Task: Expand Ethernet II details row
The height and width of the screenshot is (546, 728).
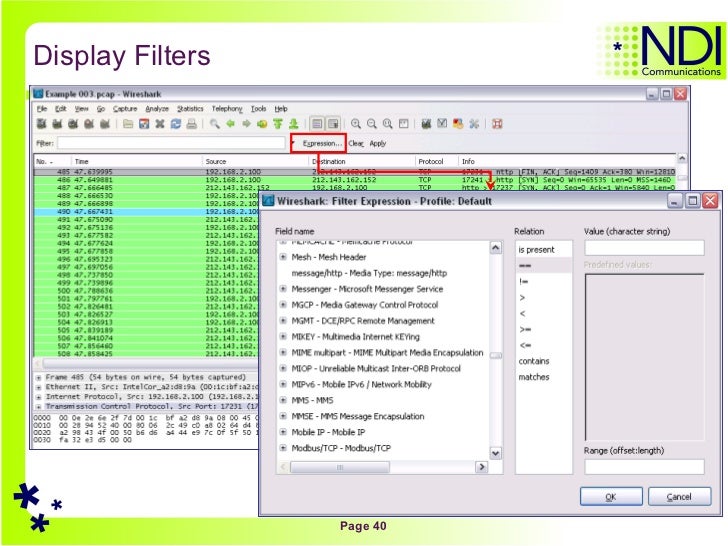Action: pyautogui.click(x=39, y=387)
